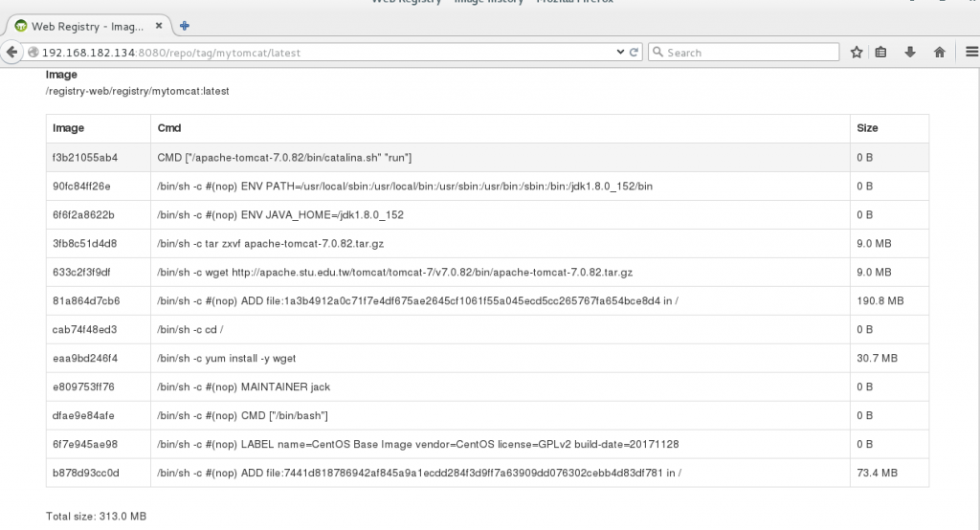Show the bookmarks list

[881, 52]
